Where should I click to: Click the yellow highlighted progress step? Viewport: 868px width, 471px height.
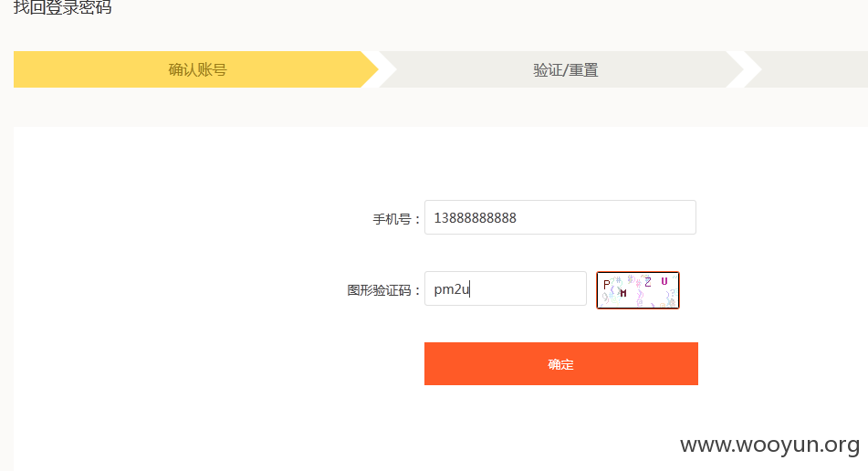click(x=196, y=69)
